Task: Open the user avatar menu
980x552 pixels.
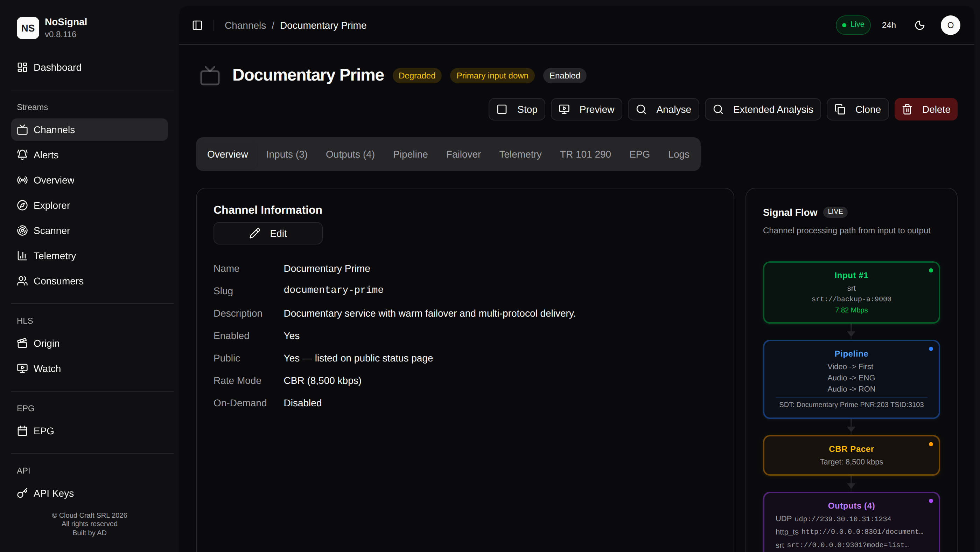Action: tap(950, 25)
